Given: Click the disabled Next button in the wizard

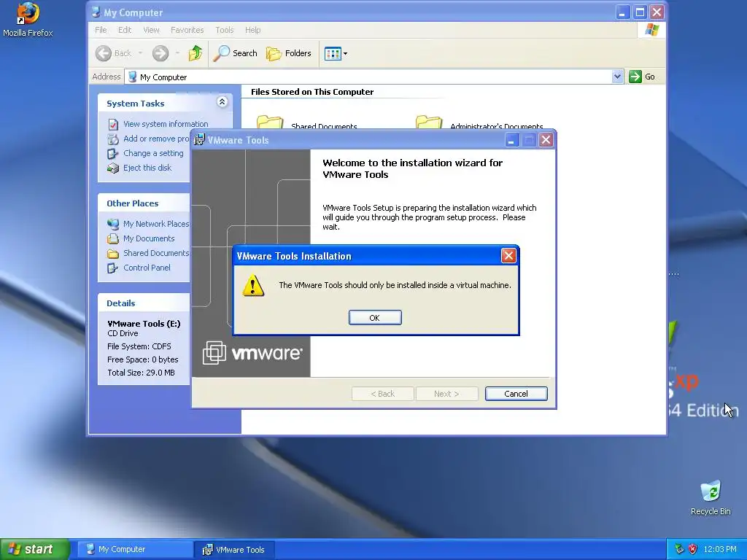Looking at the screenshot, I should (446, 394).
